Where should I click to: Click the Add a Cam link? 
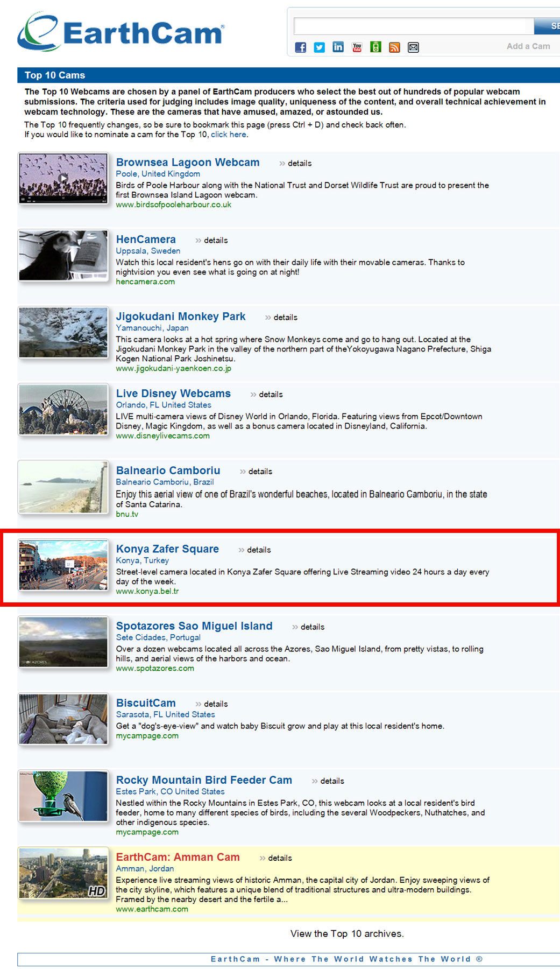click(528, 46)
